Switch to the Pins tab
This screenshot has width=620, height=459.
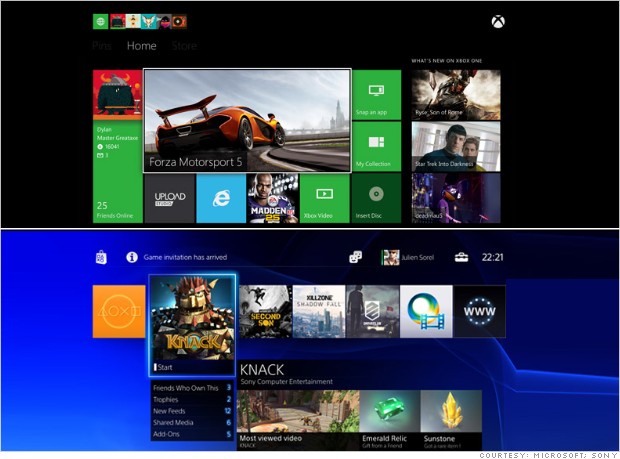pos(102,46)
